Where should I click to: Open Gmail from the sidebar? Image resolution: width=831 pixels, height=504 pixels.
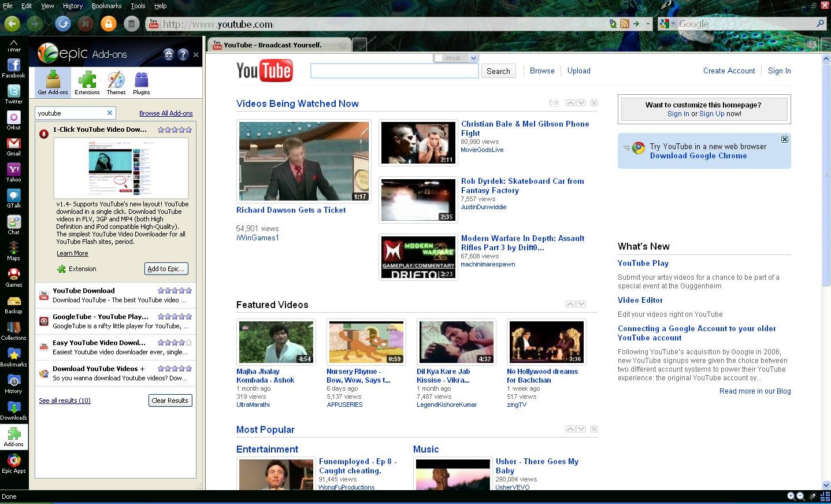point(13,146)
